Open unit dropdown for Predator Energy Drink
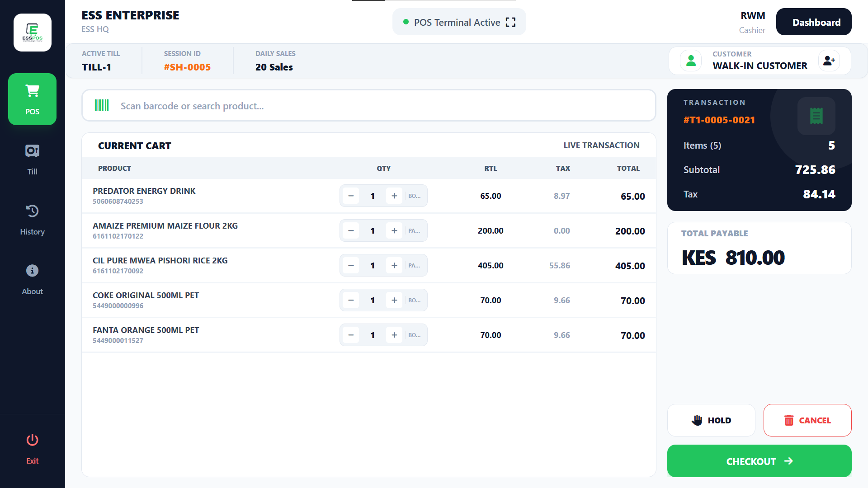868x488 pixels. coord(415,196)
